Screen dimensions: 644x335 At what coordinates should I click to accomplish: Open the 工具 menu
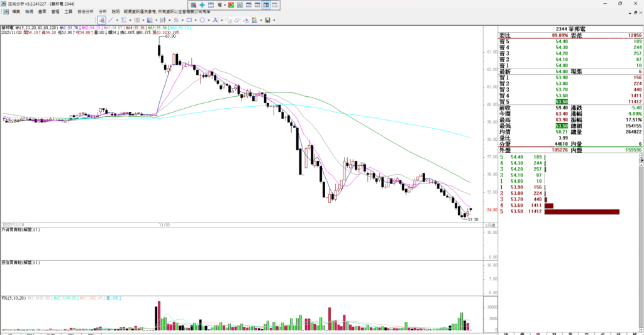69,12
